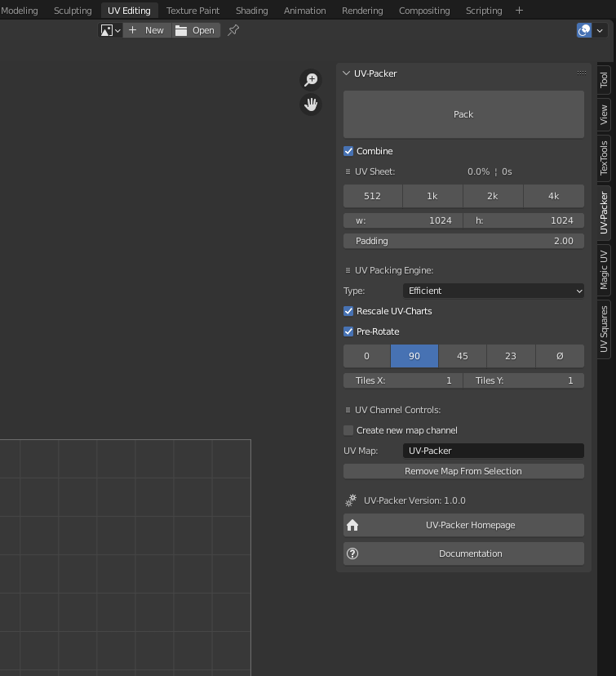The image size is (616, 676).
Task: Collapse the UV-Packer panel chevron
Action: [x=346, y=73]
